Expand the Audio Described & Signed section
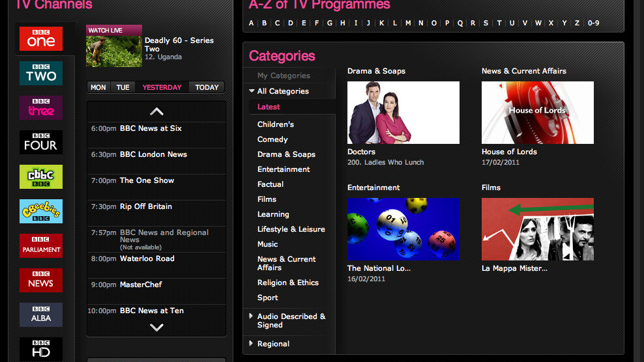 (x=251, y=316)
